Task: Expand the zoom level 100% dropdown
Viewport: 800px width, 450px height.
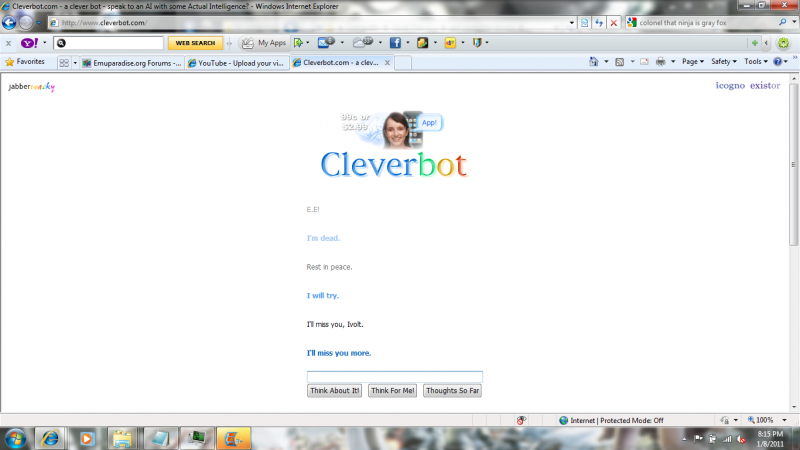Action: click(x=785, y=420)
